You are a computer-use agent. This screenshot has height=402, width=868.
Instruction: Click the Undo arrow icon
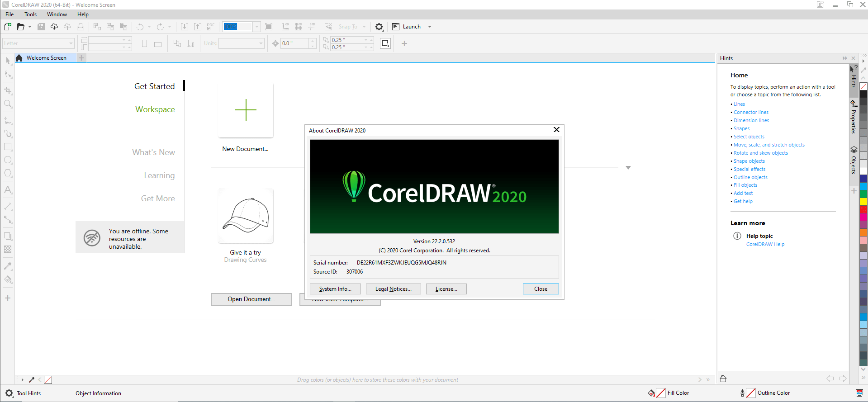[x=140, y=27]
